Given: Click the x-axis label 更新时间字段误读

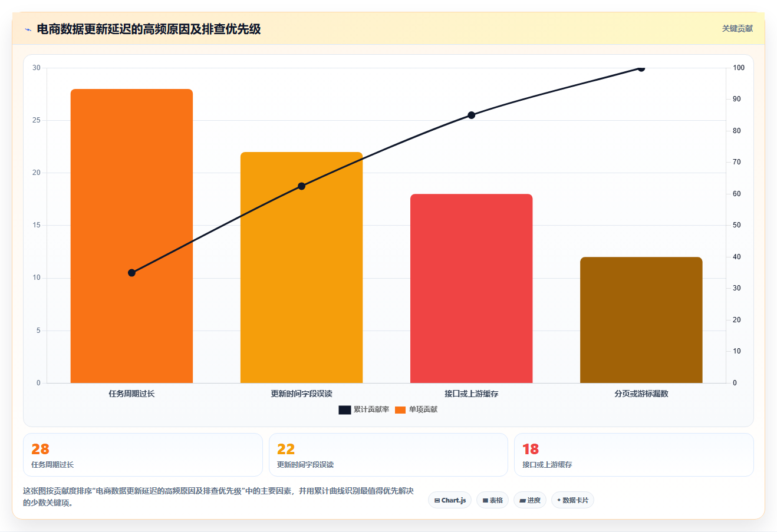Looking at the screenshot, I should (301, 394).
